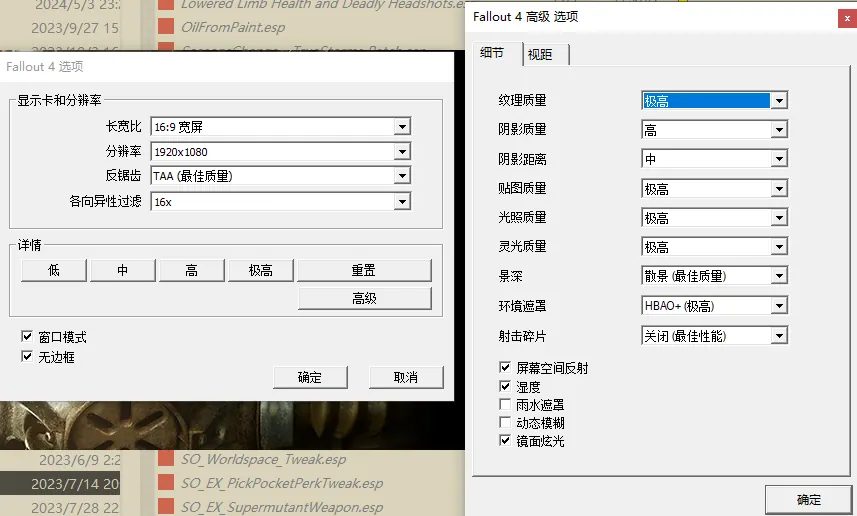Toggle the 无边框 checkbox
The width and height of the screenshot is (857, 516).
click(27, 356)
